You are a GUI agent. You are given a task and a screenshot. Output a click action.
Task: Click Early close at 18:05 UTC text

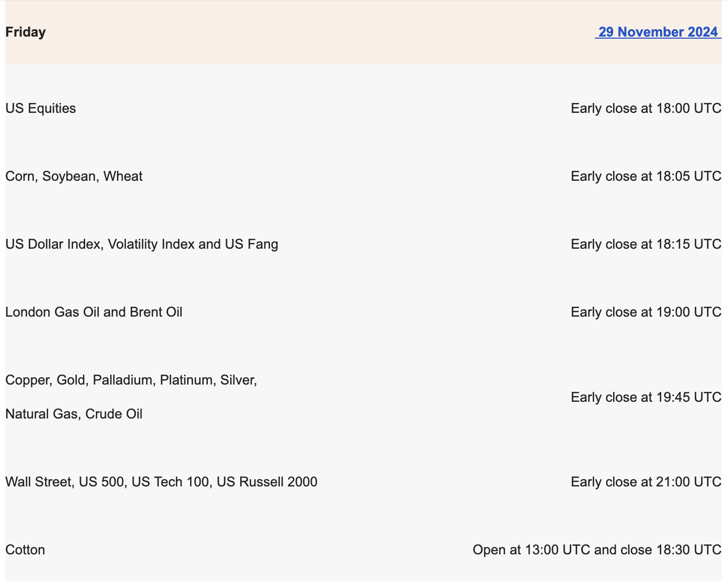pyautogui.click(x=646, y=176)
